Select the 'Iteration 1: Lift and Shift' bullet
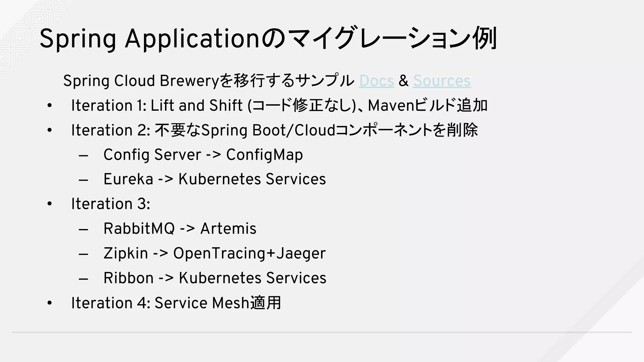644x362 pixels. click(279, 106)
